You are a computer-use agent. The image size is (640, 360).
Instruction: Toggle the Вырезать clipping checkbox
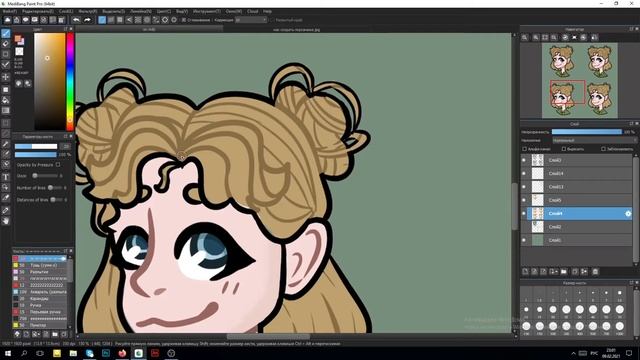(564, 149)
